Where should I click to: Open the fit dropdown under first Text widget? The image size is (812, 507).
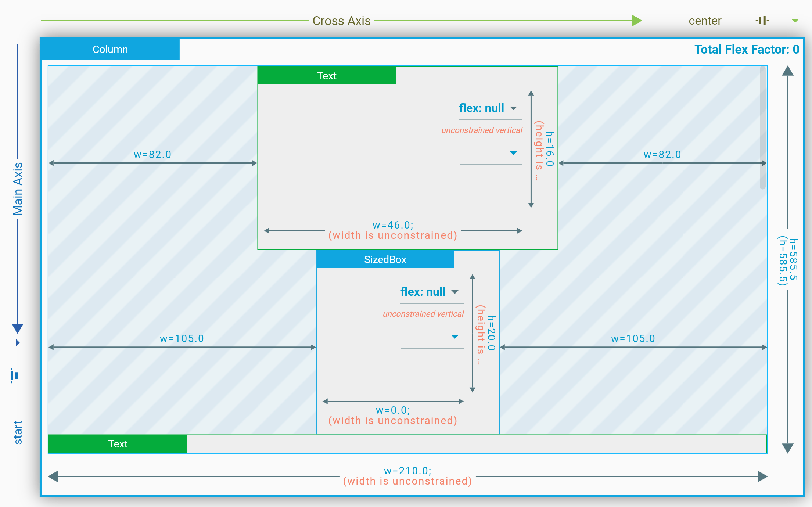513,153
